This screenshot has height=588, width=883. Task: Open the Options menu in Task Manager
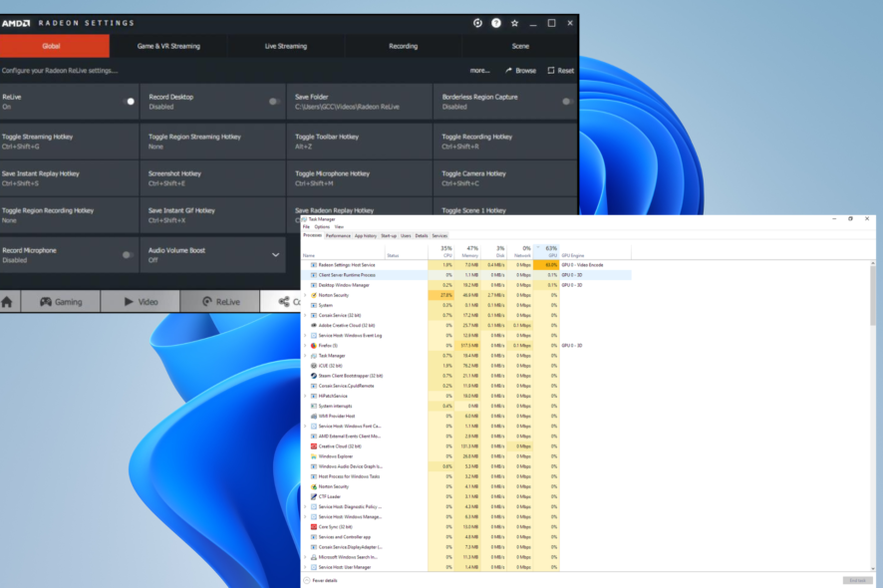[x=322, y=227]
